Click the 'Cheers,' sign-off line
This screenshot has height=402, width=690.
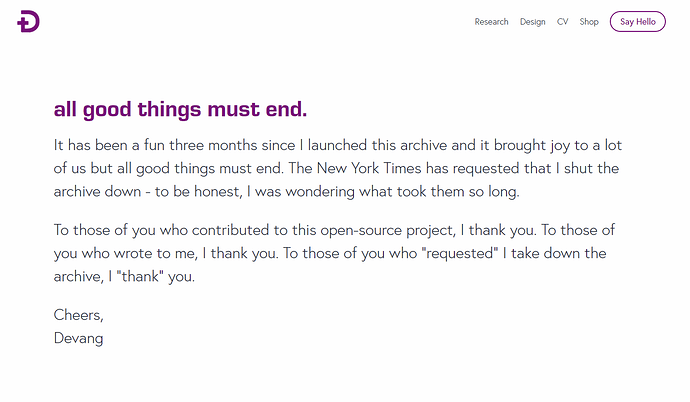coord(78,315)
